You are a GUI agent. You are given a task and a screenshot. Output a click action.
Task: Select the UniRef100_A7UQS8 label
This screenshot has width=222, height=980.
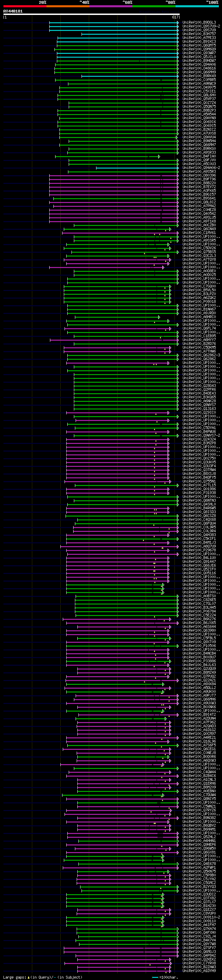[x=199, y=133]
